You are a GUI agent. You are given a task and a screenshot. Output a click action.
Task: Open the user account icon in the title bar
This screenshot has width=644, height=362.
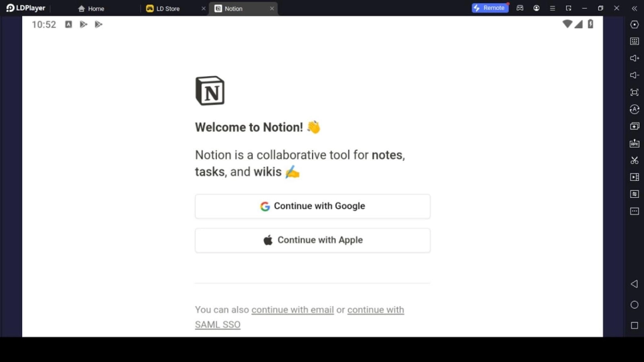536,8
